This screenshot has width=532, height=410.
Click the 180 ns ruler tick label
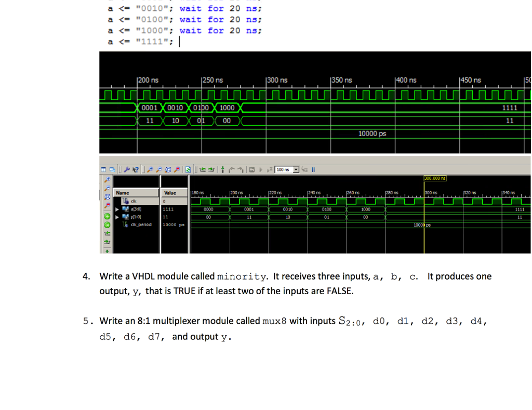pos(198,193)
